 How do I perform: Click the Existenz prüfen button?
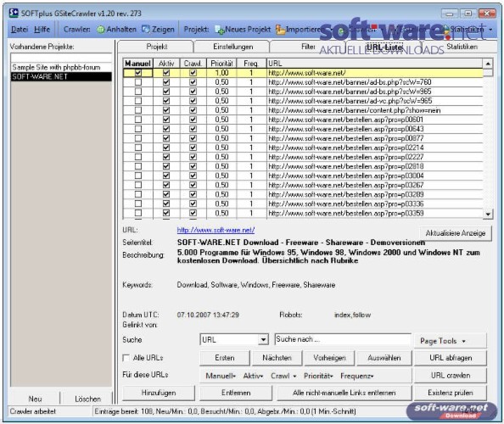451,393
